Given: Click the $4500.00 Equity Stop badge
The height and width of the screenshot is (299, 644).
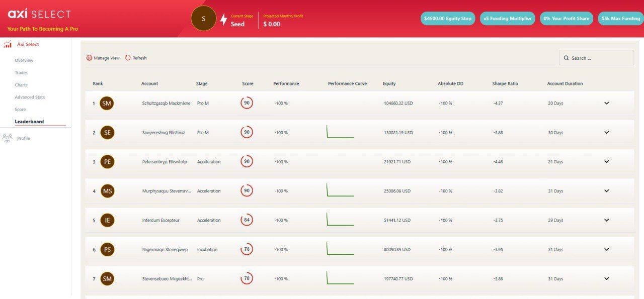Looking at the screenshot, I should (448, 18).
